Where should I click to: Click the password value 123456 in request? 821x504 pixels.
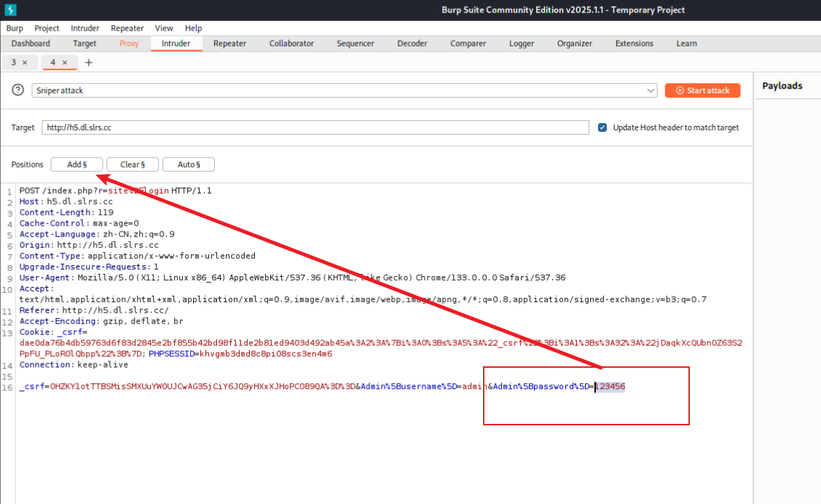pyautogui.click(x=610, y=387)
